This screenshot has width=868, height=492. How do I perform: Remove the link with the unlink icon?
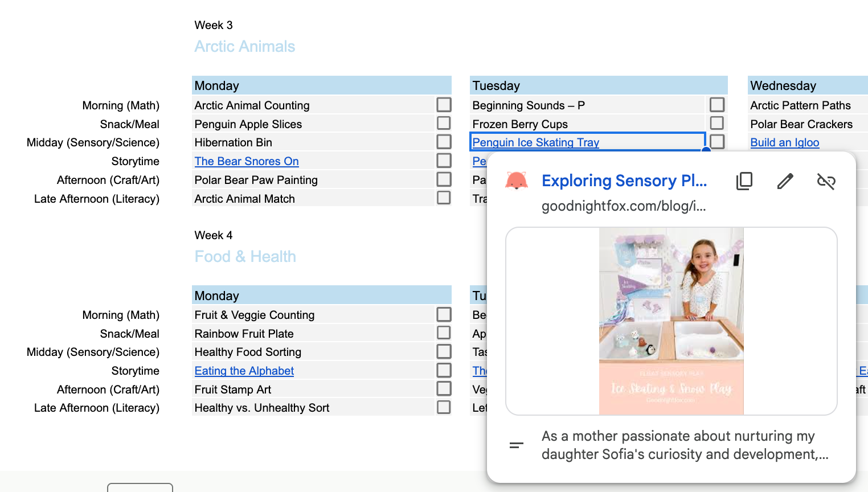826,181
